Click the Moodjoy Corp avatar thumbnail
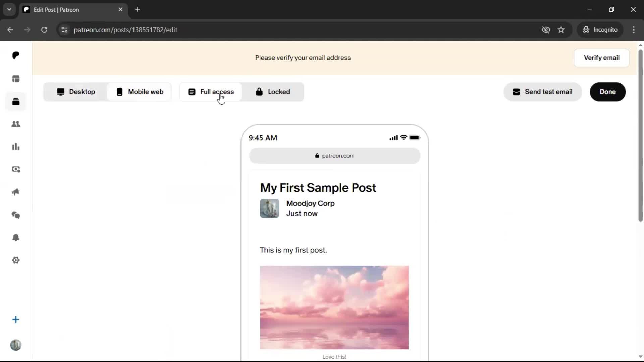644x362 pixels. [269, 208]
